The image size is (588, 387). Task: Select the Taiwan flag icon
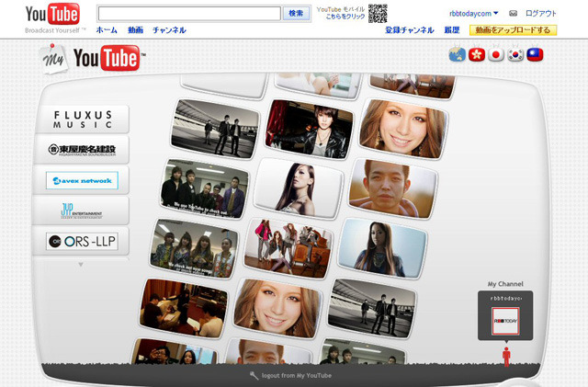click(535, 55)
